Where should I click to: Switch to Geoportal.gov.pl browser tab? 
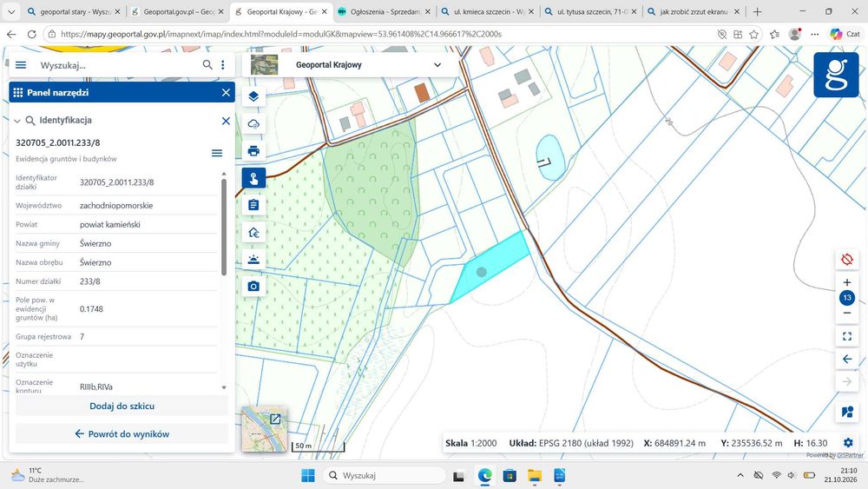(177, 11)
